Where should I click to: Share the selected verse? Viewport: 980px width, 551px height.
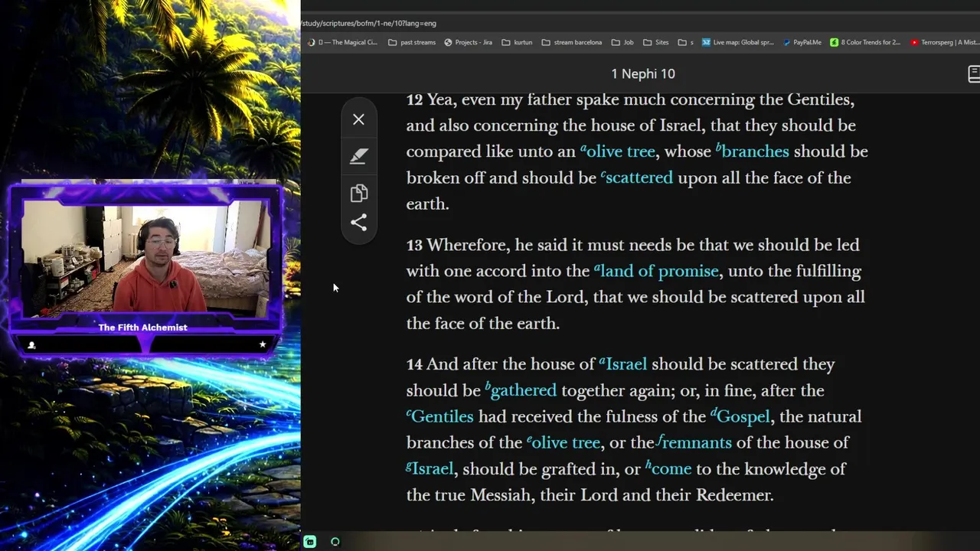[358, 223]
